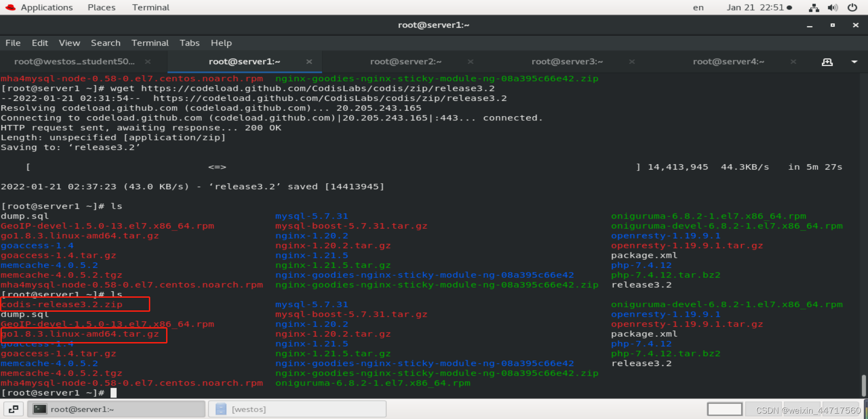
Task: Open the Jan 21 22:51 clock calendar
Action: point(759,8)
